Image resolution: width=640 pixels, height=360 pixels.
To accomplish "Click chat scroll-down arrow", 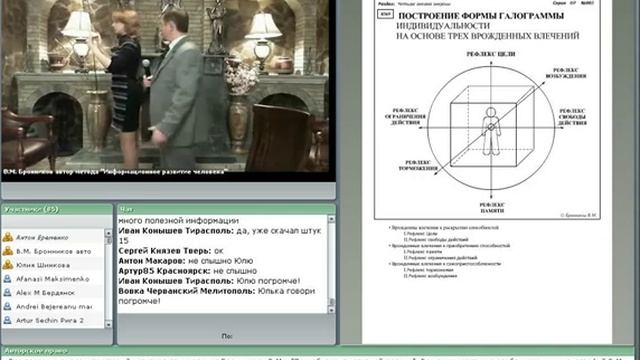I will click(331, 310).
